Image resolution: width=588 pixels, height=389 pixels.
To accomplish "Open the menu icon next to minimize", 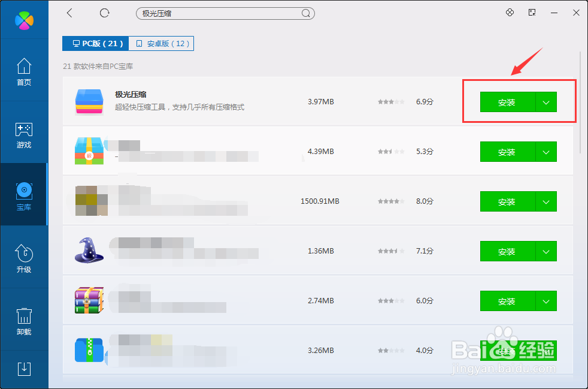I will click(x=532, y=13).
